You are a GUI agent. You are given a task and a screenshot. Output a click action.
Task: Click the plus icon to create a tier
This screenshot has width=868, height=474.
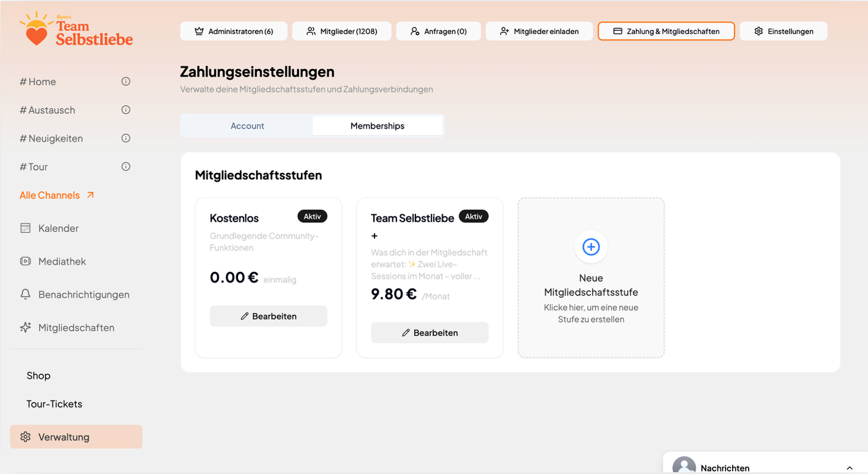coord(591,247)
